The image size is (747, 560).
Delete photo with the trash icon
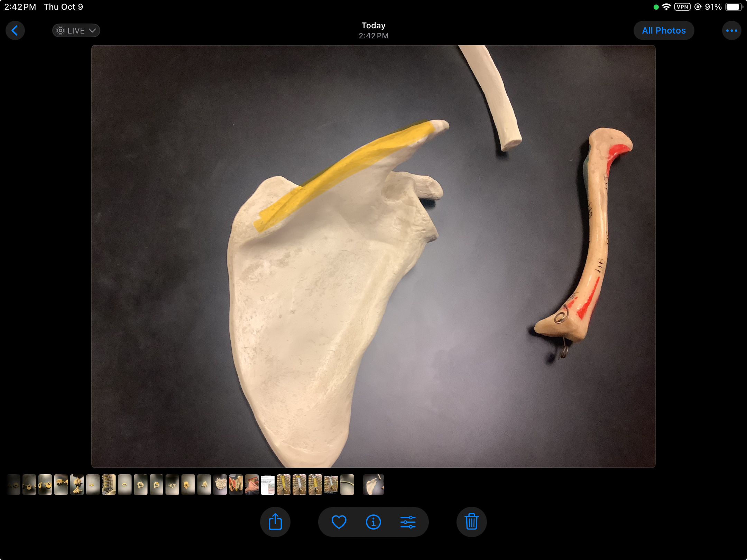(471, 522)
